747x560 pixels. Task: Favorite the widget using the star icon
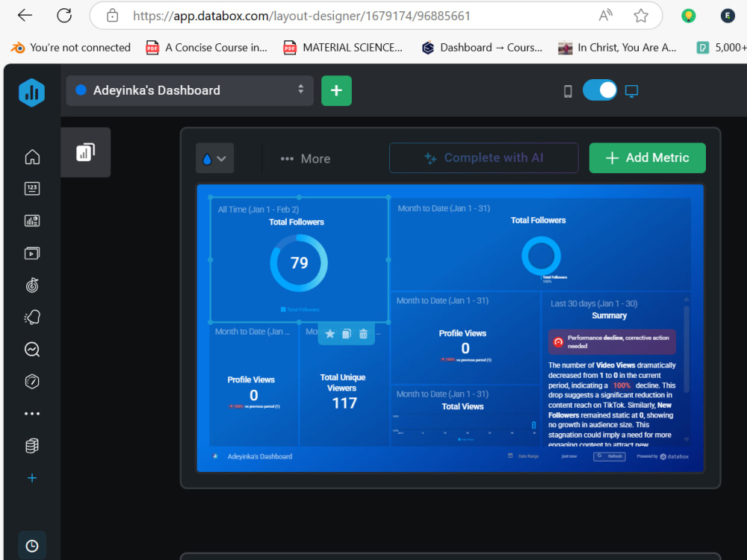pos(329,334)
